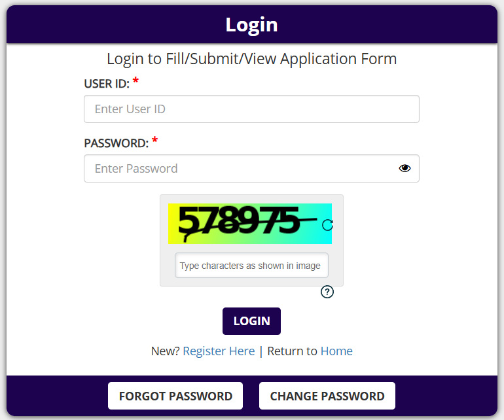Viewport: 504px width, 420px height.
Task: Open the Register Here link
Action: (x=219, y=351)
